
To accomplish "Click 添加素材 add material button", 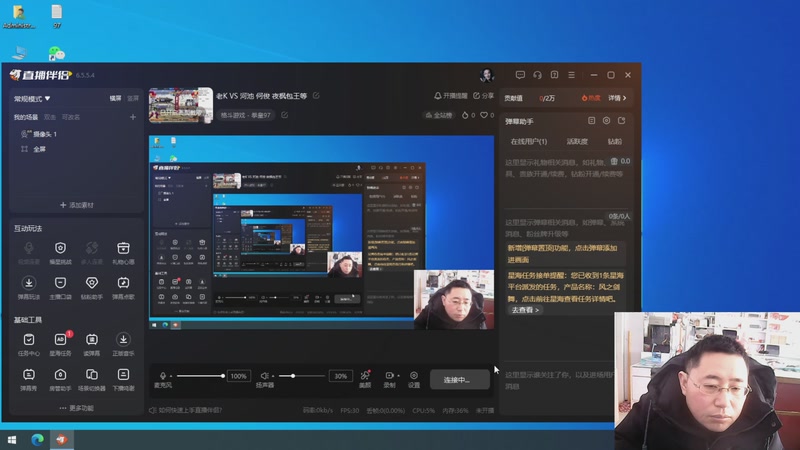I will [77, 205].
